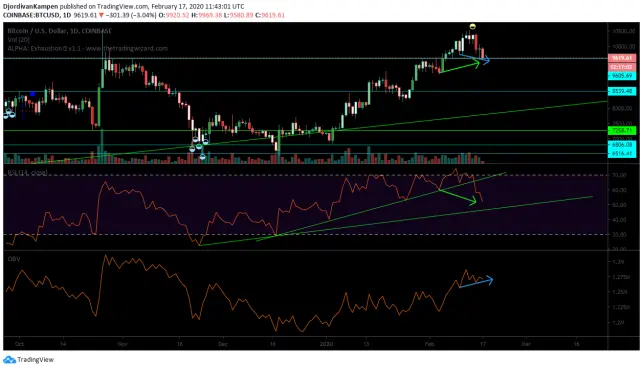Click the OBV scale value 1.2M

click(x=618, y=322)
